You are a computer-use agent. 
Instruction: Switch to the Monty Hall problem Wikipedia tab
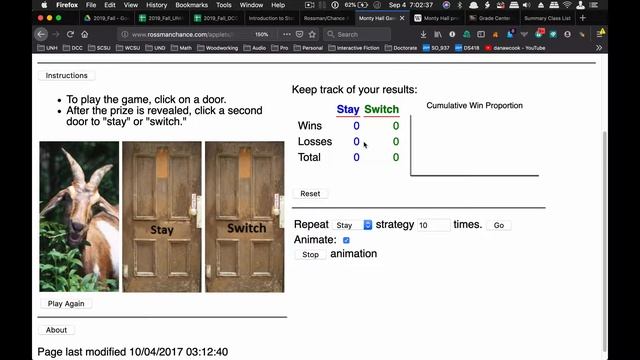437,18
